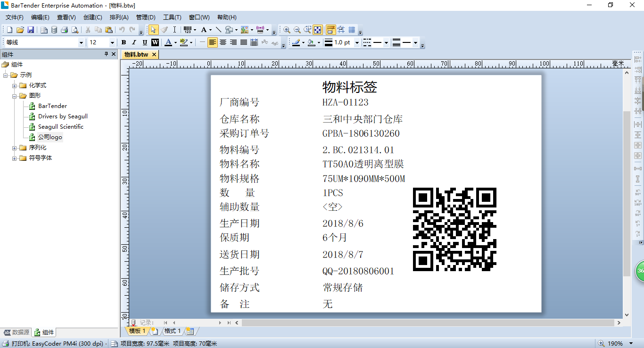
Task: Click the print preview icon
Action: point(75,30)
